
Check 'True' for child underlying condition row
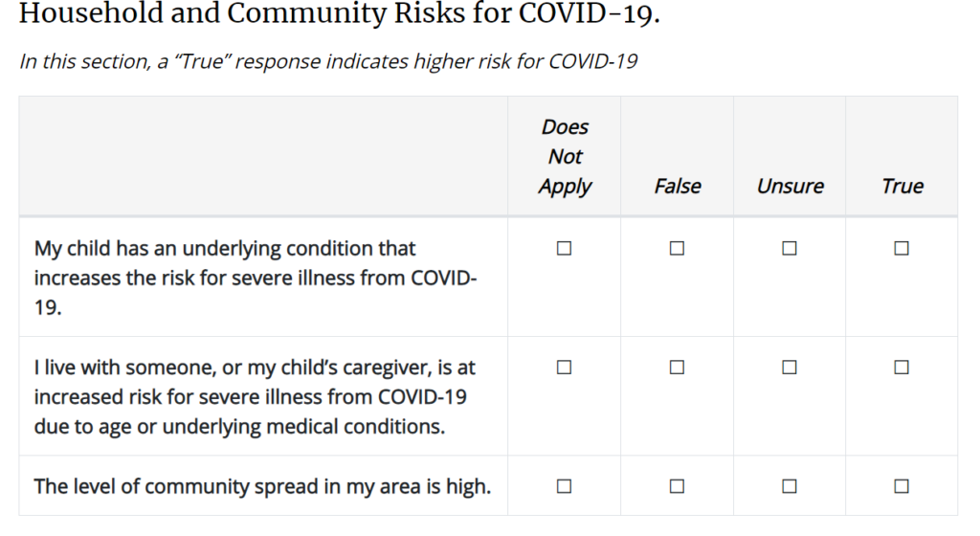[x=902, y=249]
